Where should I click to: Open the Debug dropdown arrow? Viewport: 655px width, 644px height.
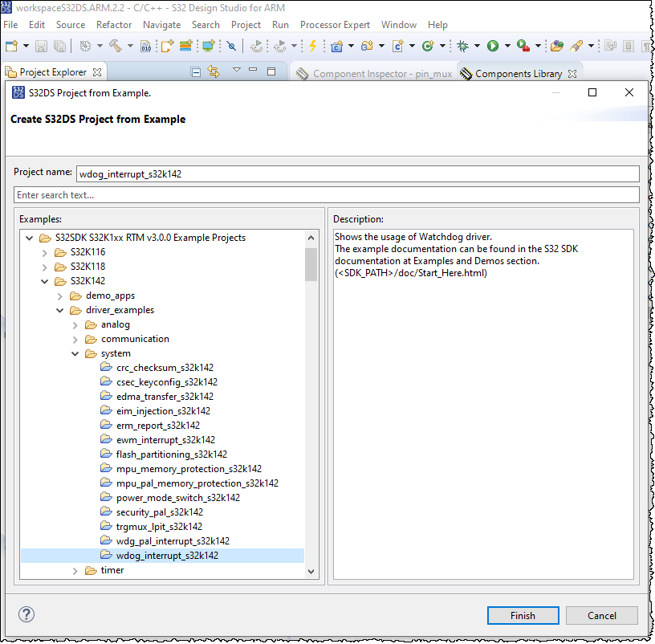477,46
